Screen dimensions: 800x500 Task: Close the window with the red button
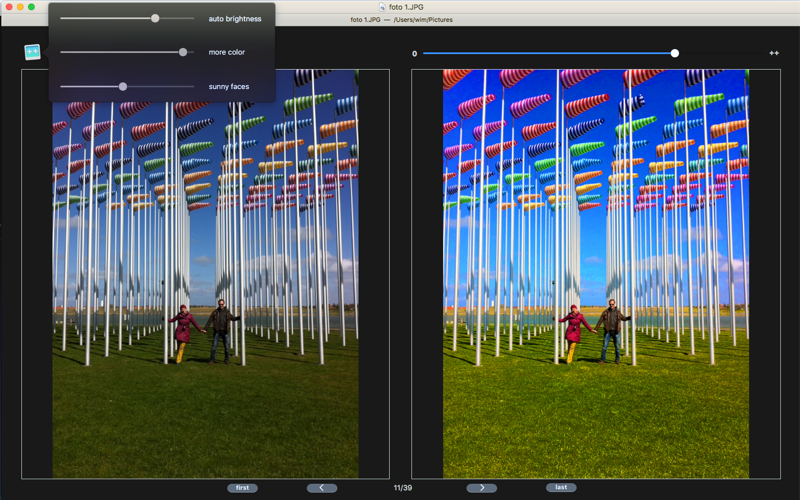pos(9,7)
